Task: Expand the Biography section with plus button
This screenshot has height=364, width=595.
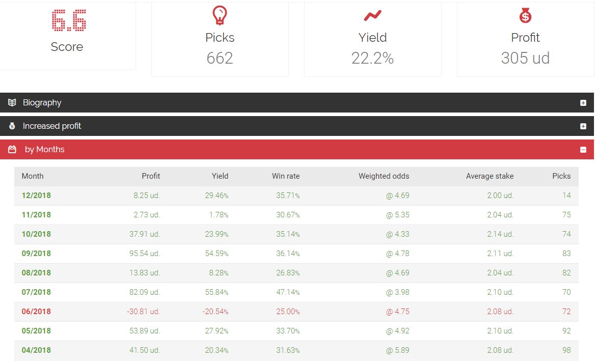Action: point(583,103)
